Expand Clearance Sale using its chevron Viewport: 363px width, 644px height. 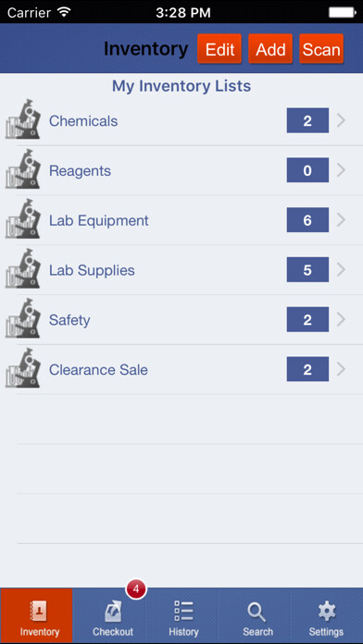(341, 369)
